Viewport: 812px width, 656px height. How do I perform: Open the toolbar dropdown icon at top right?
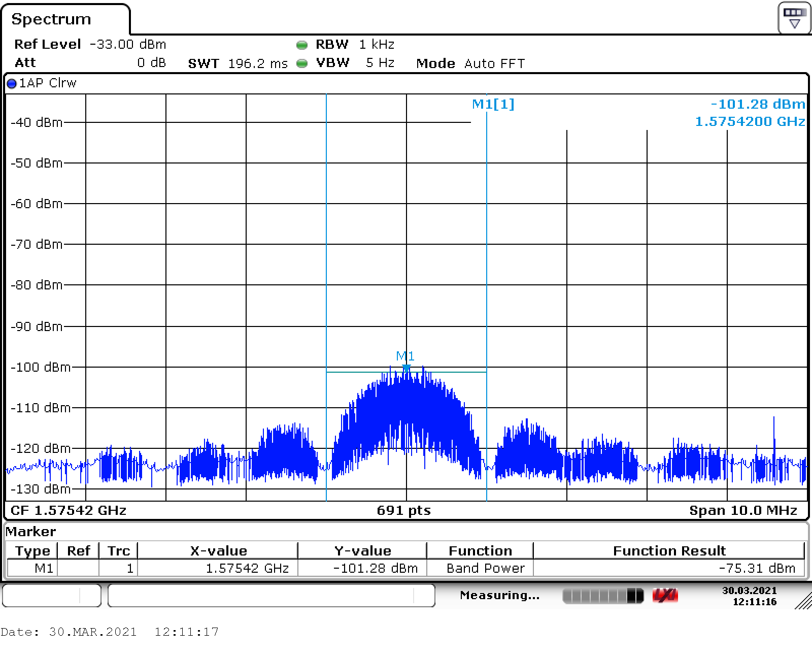(794, 18)
